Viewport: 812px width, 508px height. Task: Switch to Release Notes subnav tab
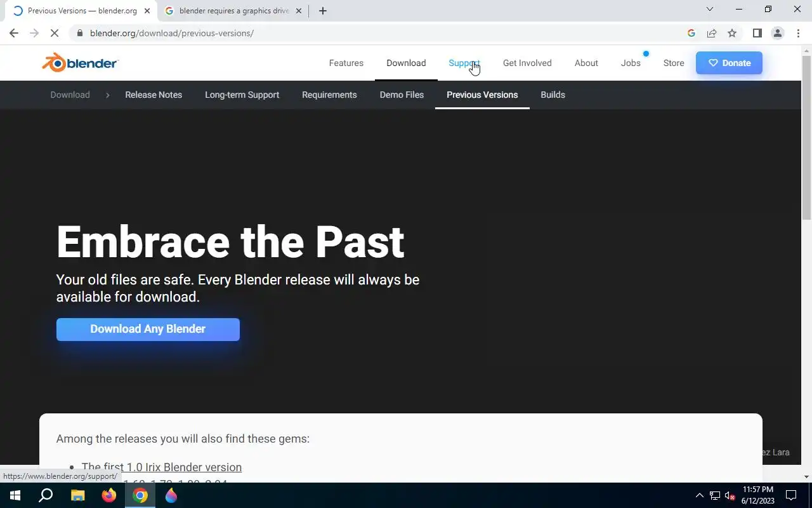pyautogui.click(x=154, y=95)
